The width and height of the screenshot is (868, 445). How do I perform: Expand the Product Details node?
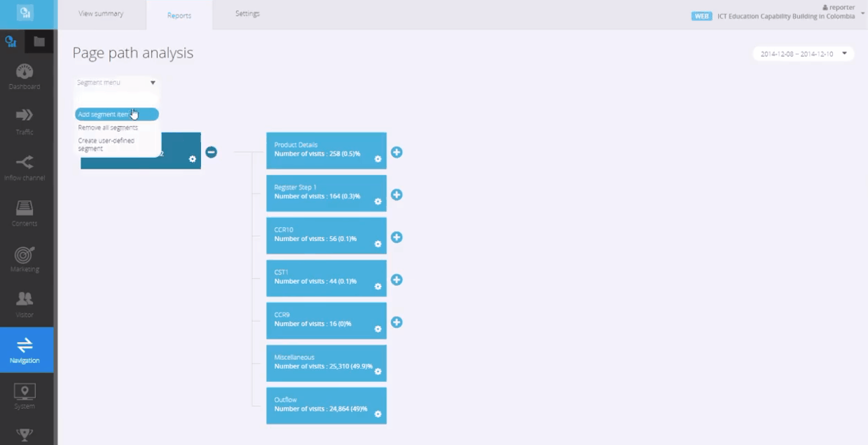click(397, 152)
